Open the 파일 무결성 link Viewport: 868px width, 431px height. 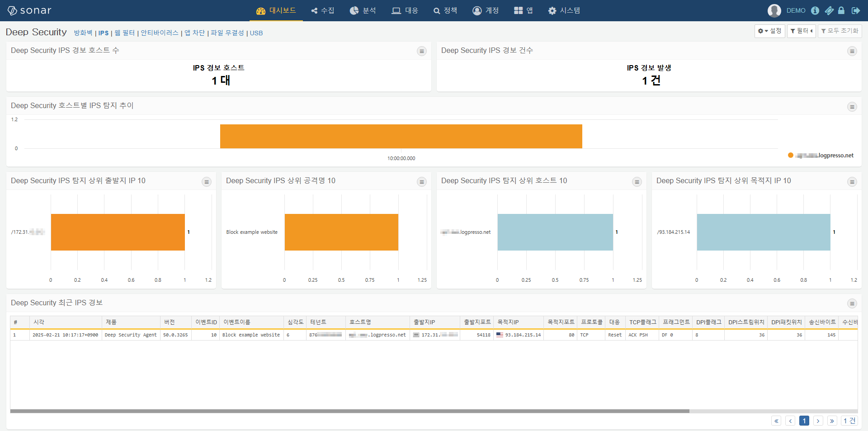(x=227, y=33)
